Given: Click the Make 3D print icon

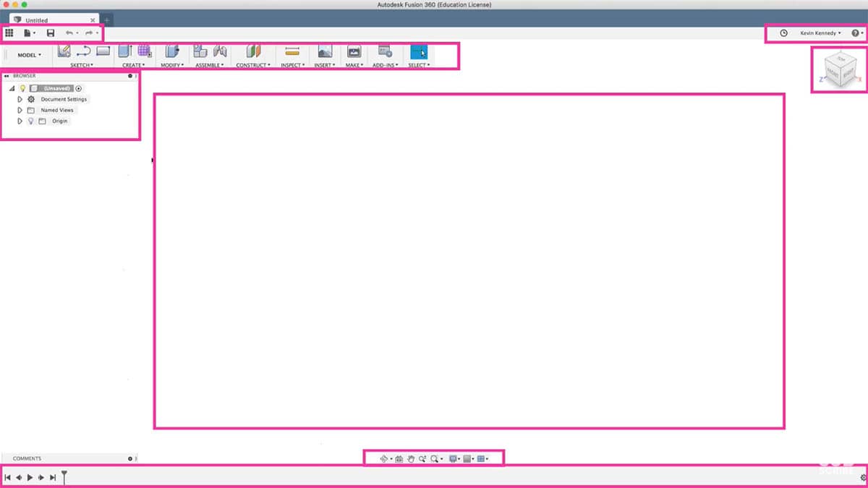Looking at the screenshot, I should click(x=354, y=51).
